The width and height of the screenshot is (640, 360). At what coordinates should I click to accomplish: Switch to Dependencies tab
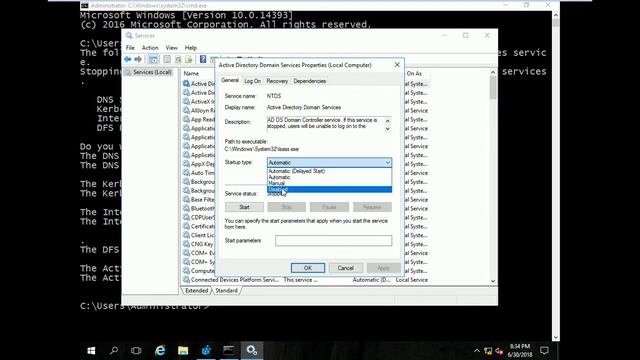coord(309,81)
